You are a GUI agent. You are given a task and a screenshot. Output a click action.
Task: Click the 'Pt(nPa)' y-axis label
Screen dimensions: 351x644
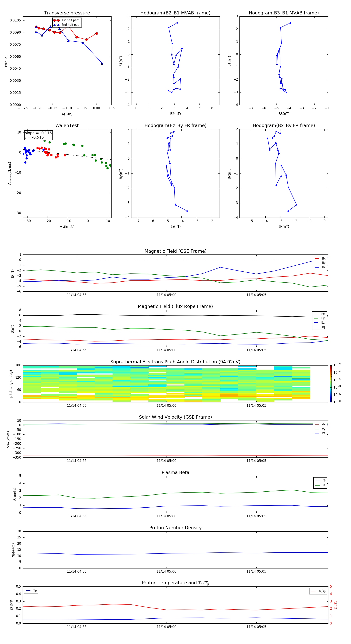(6, 61)
